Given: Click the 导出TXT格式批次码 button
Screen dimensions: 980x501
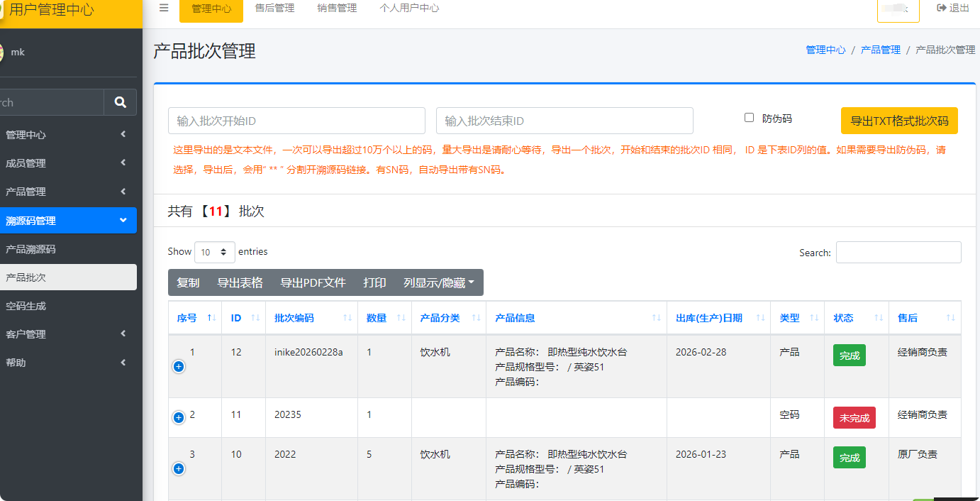Looking at the screenshot, I should tap(899, 121).
